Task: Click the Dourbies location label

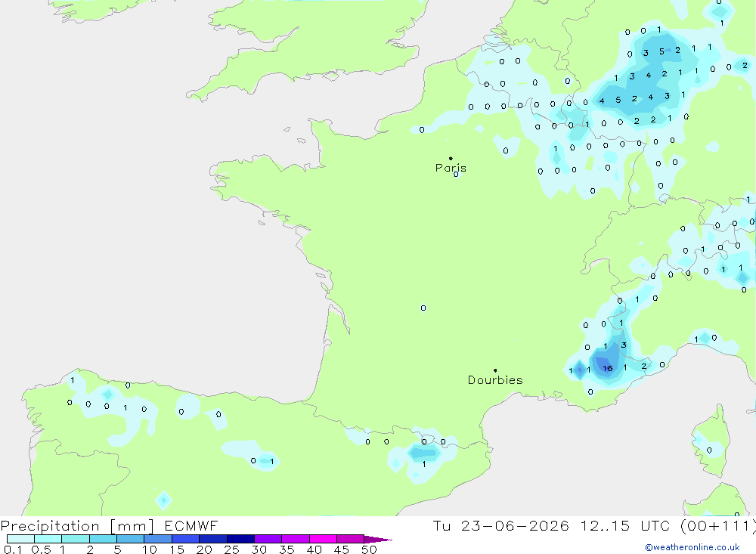Action: click(495, 380)
